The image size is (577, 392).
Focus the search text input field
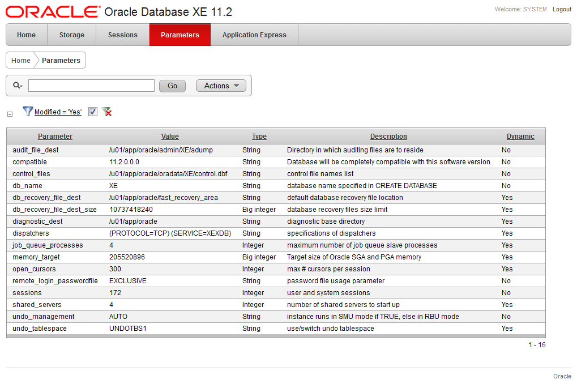point(91,86)
